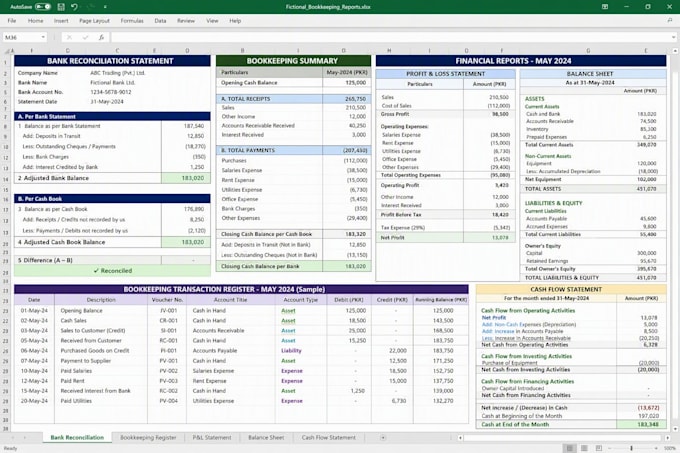Switch to the Insert ribbon tab

(x=61, y=21)
